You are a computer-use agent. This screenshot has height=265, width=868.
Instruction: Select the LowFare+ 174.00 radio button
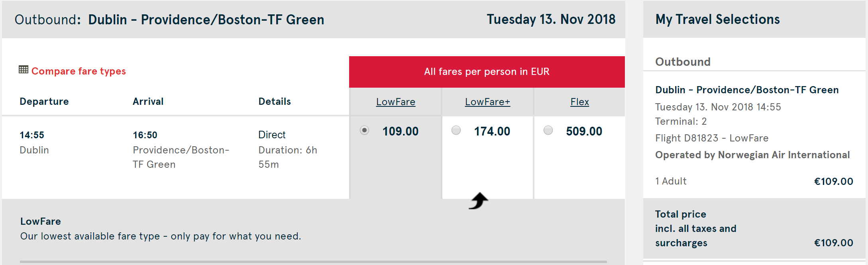tap(456, 130)
